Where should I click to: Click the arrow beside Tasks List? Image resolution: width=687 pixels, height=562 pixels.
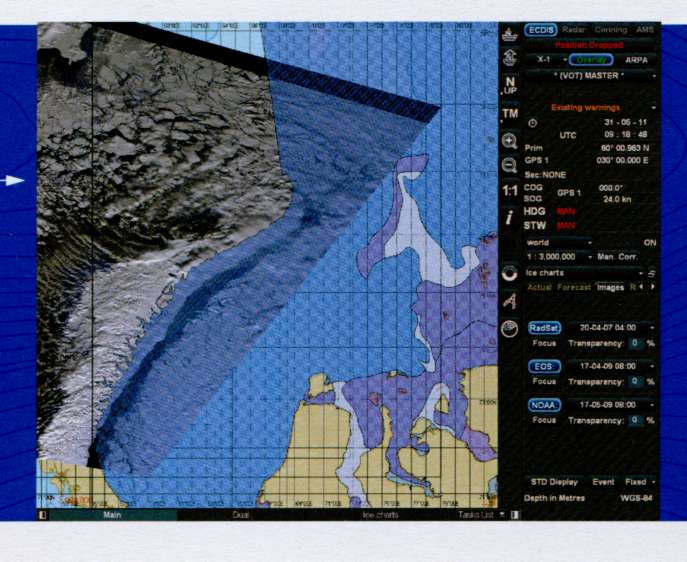[501, 514]
